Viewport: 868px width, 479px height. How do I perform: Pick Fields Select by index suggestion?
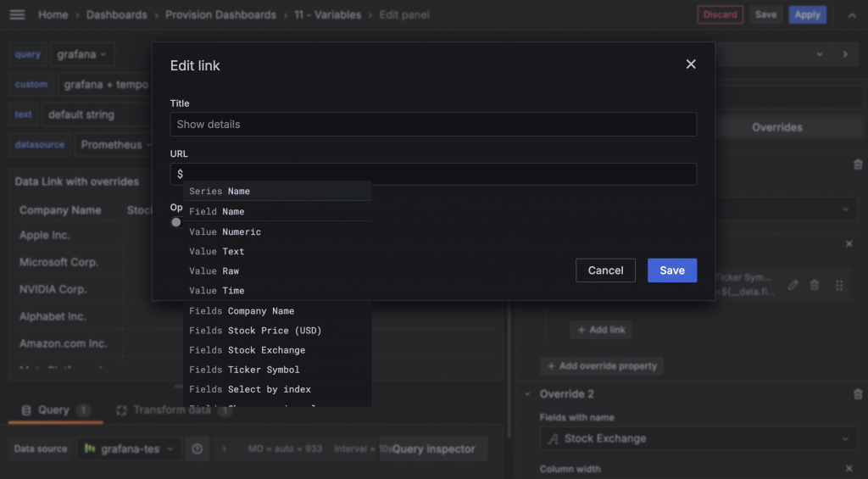coord(277,389)
